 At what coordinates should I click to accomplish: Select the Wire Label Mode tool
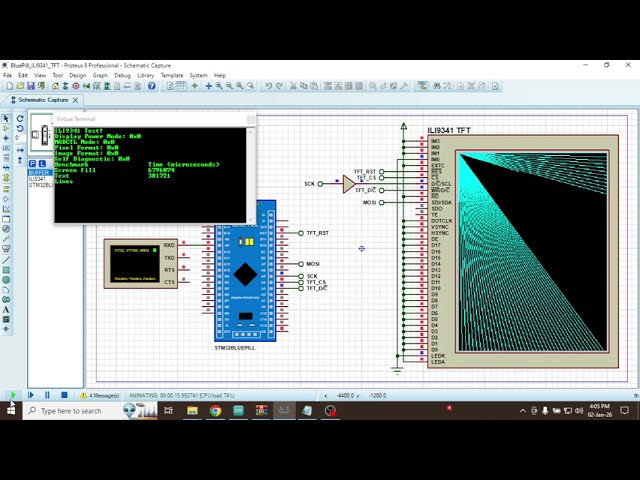click(x=6, y=148)
